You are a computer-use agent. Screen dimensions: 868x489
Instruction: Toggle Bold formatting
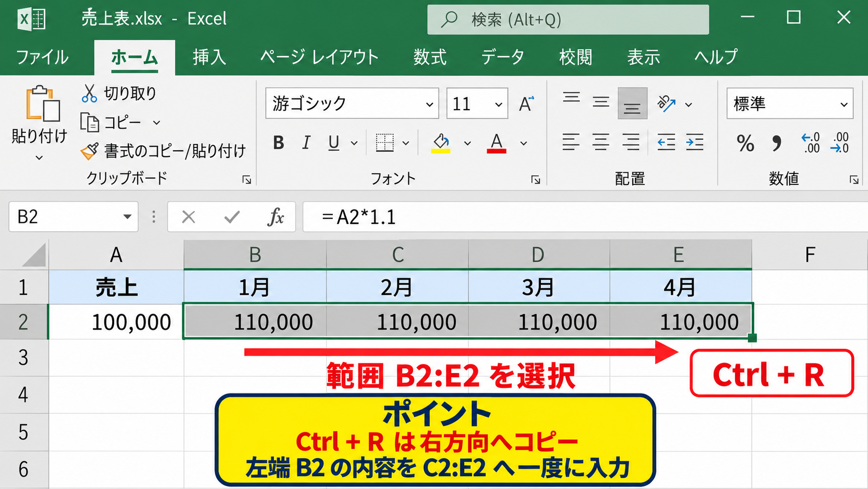pyautogui.click(x=279, y=142)
